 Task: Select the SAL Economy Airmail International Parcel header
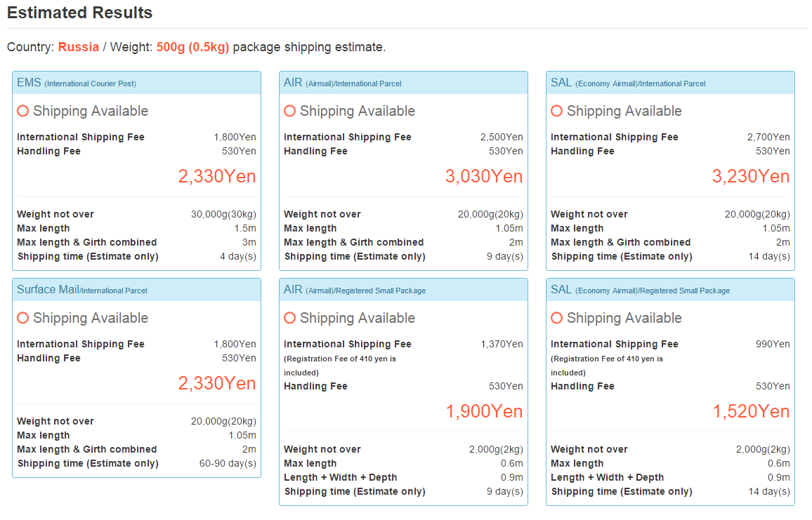[x=628, y=83]
